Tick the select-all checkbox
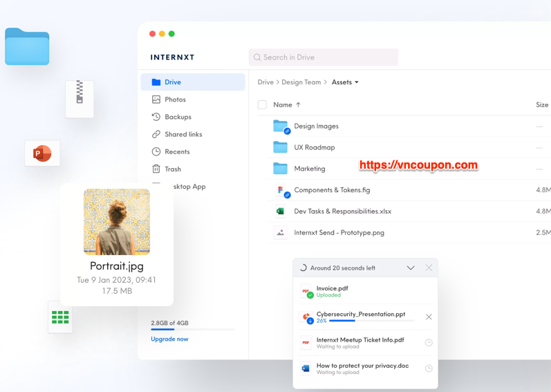551x392 pixels. coord(262,104)
